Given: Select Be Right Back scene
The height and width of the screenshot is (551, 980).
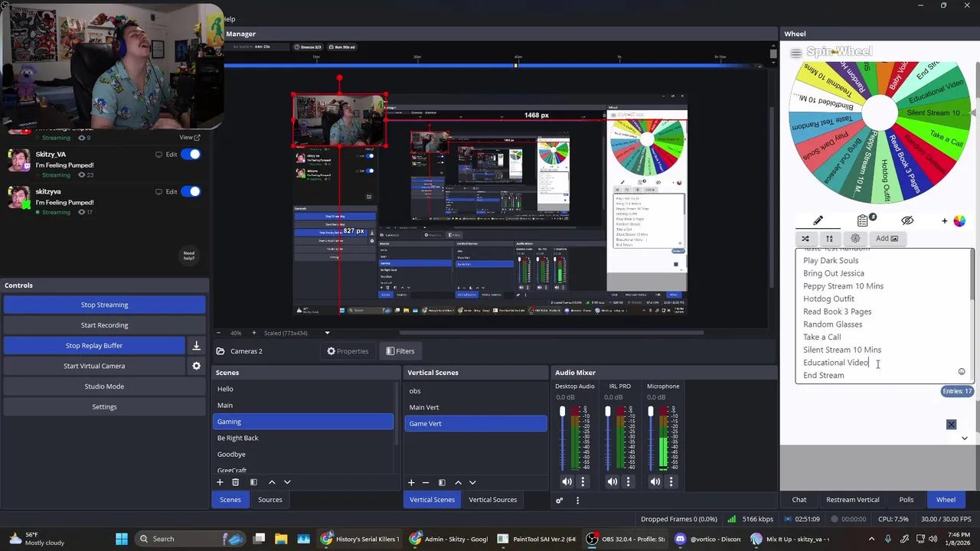Looking at the screenshot, I should tap(303, 438).
